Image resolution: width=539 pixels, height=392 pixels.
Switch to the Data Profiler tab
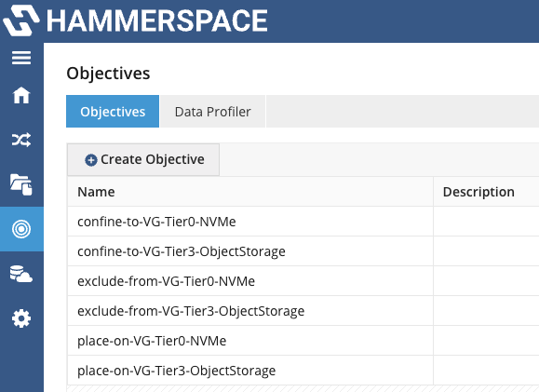(213, 112)
